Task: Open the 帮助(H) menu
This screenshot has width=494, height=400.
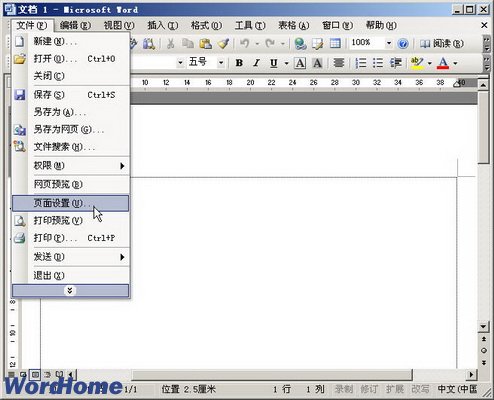Action: [x=381, y=25]
